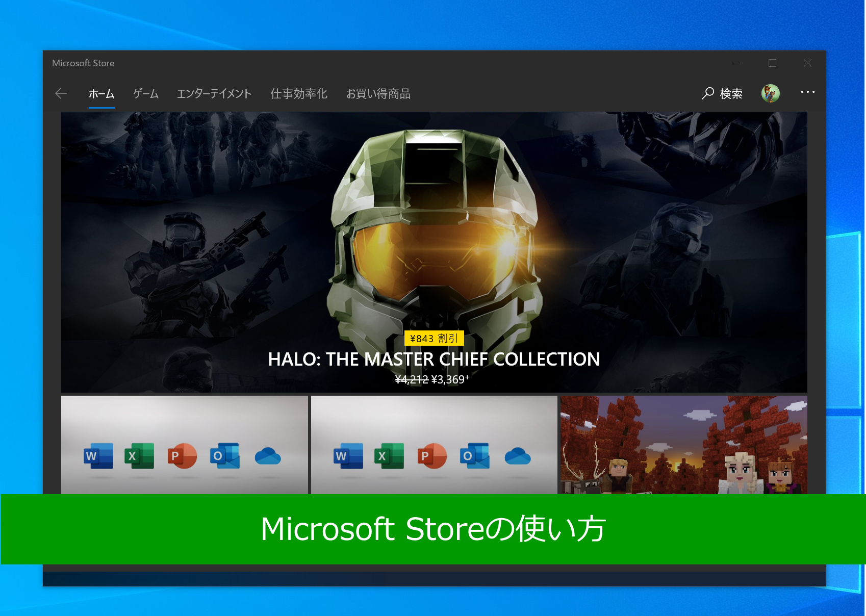866x616 pixels.
Task: Close the Microsoft Store window
Action: click(807, 63)
